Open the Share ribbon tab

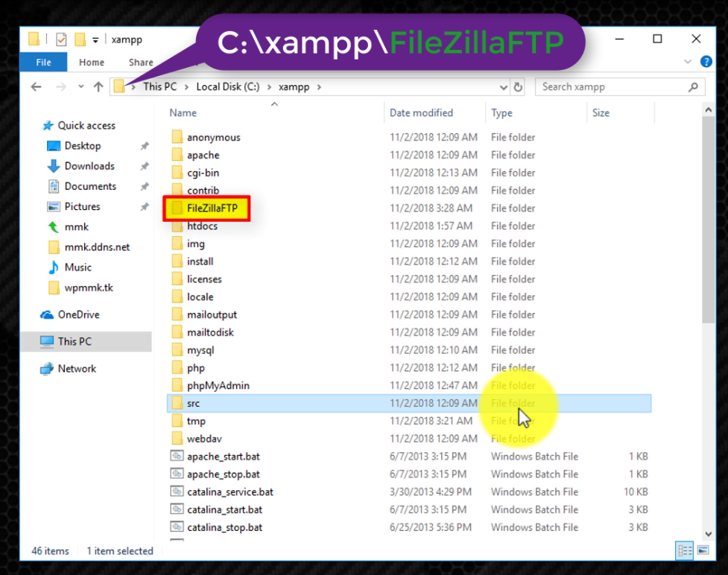coord(141,62)
